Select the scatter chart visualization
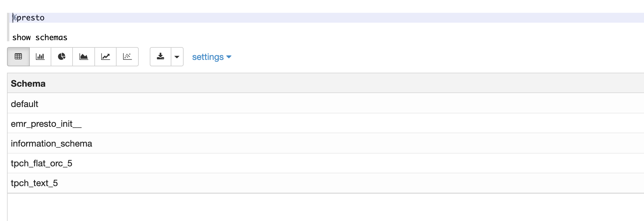 (127, 57)
